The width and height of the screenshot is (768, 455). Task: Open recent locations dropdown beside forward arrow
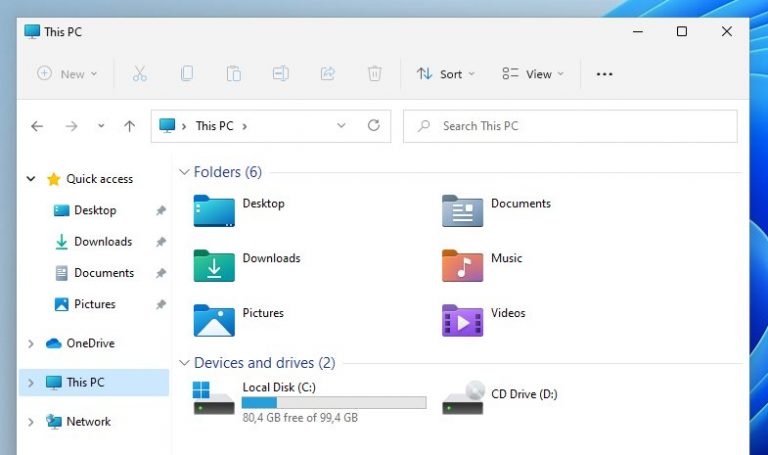pyautogui.click(x=101, y=126)
